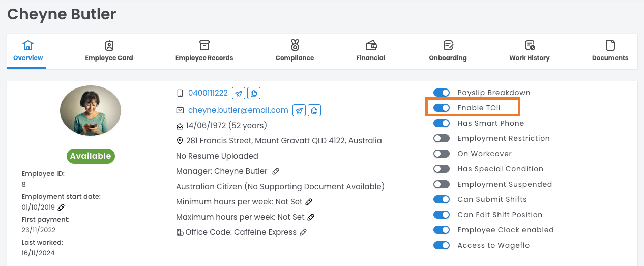
Task: Edit the Manager with the pencil icon
Action: click(276, 171)
